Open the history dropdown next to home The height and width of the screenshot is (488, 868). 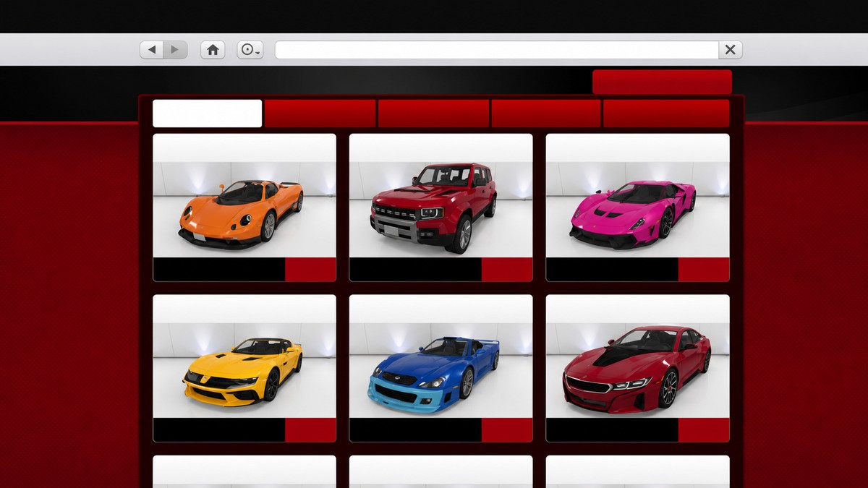pos(250,50)
